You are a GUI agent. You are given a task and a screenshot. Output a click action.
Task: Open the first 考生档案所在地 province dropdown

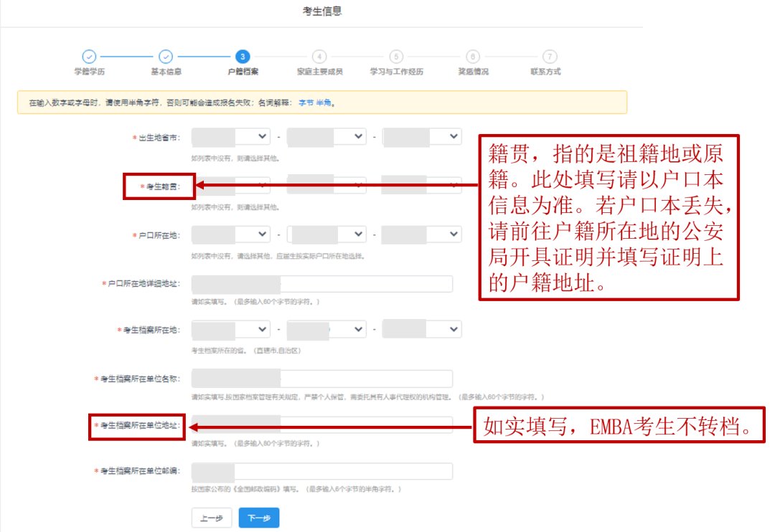point(231,329)
